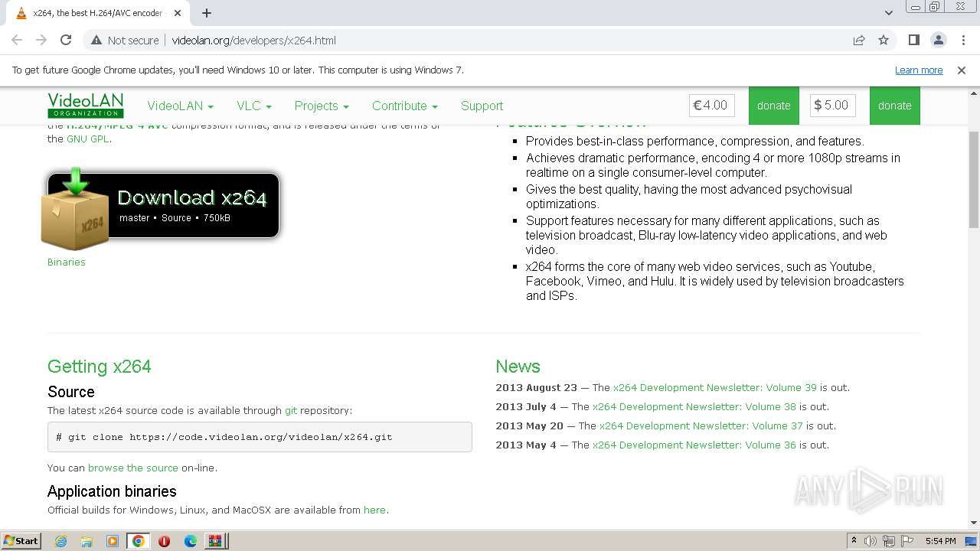
Task: Click the scrollbar down arrow
Action: point(974,523)
